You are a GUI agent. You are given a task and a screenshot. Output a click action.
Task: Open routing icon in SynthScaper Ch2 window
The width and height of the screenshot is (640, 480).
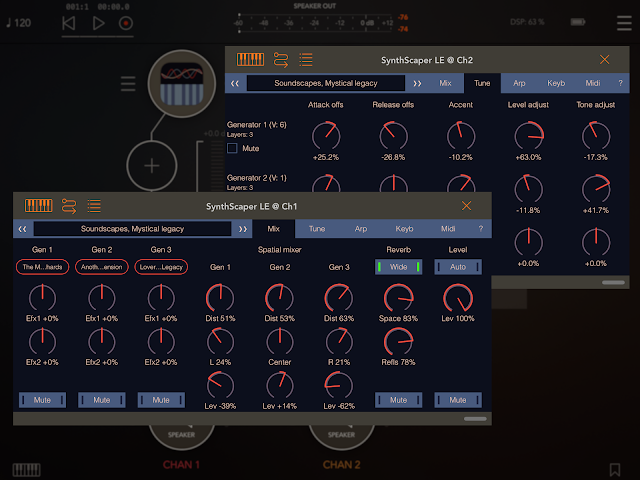281,60
